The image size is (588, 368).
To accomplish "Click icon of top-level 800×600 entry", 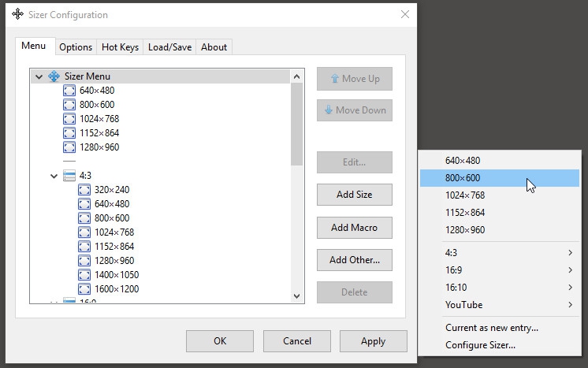I will (69, 105).
